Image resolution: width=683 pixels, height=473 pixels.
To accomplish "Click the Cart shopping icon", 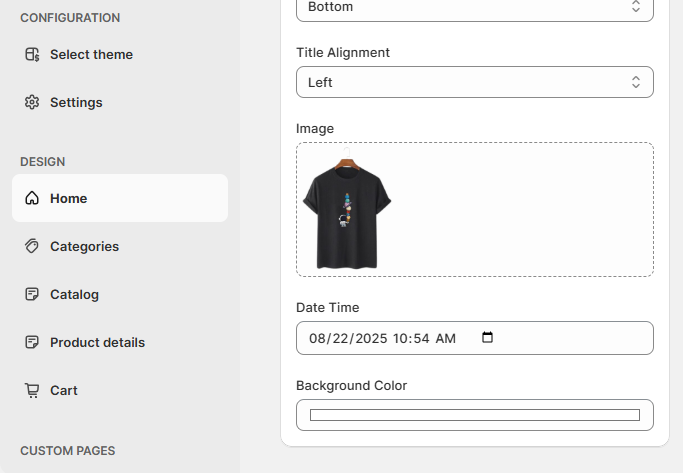I will (x=32, y=390).
